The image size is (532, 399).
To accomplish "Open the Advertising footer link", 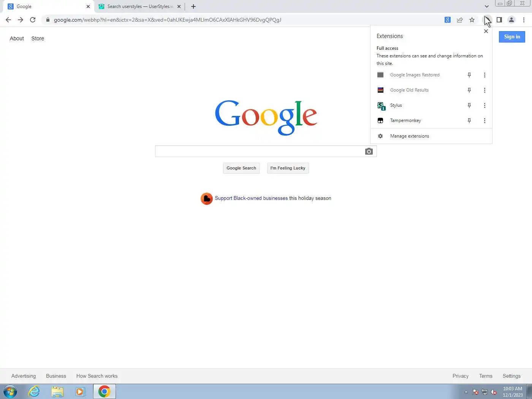I will click(24, 376).
